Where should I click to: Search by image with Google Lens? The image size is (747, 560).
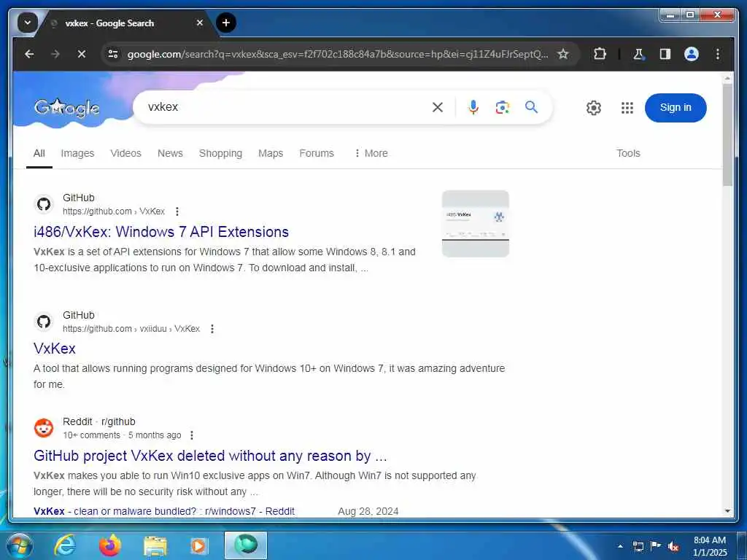pyautogui.click(x=502, y=107)
